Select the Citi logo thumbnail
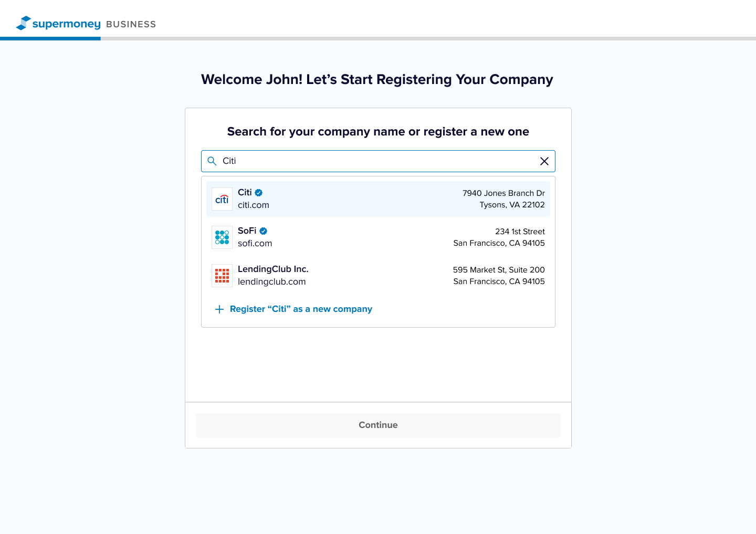This screenshot has height=534, width=756. pyautogui.click(x=222, y=199)
